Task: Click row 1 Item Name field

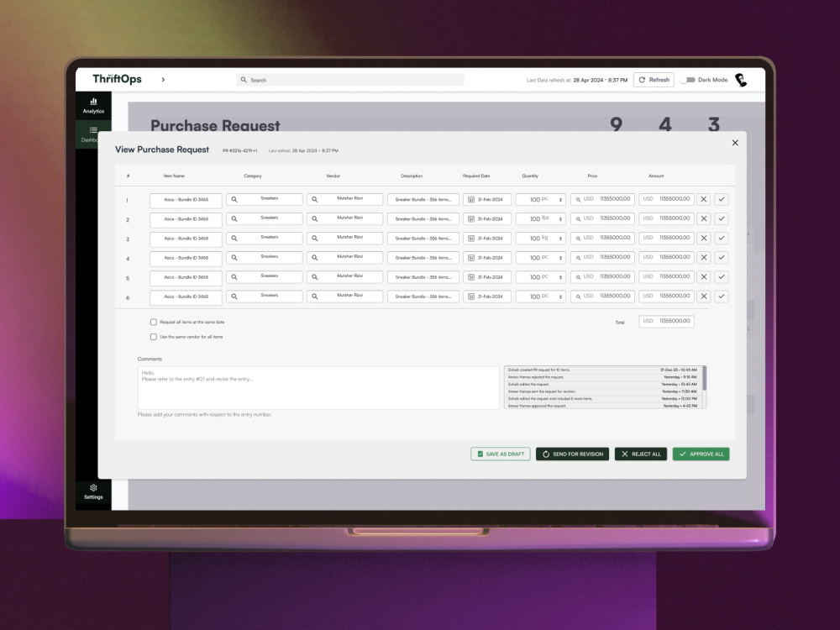Action: pos(186,200)
